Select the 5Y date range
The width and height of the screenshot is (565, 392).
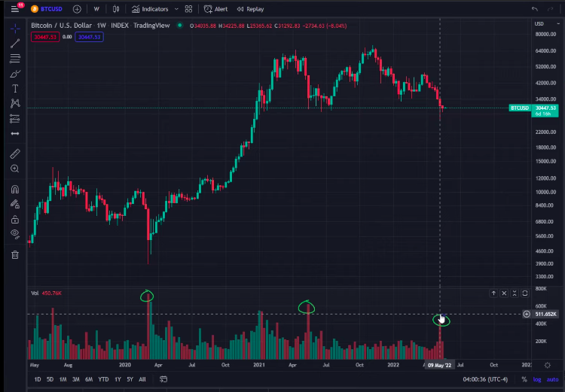pyautogui.click(x=130, y=379)
